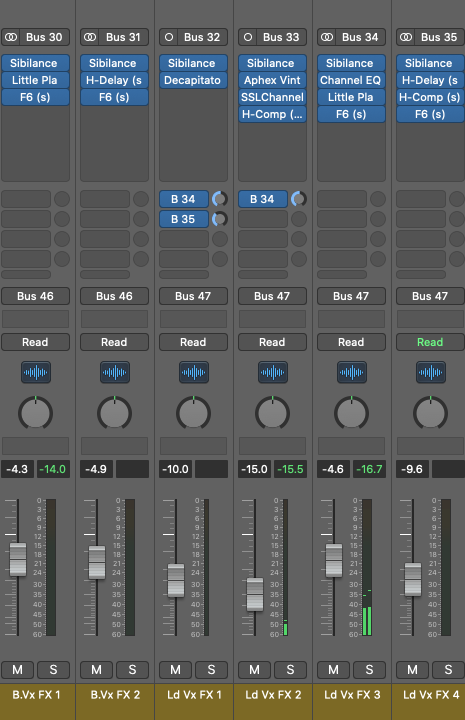Click the pan knob on Ld Vx FX 2

click(x=272, y=413)
